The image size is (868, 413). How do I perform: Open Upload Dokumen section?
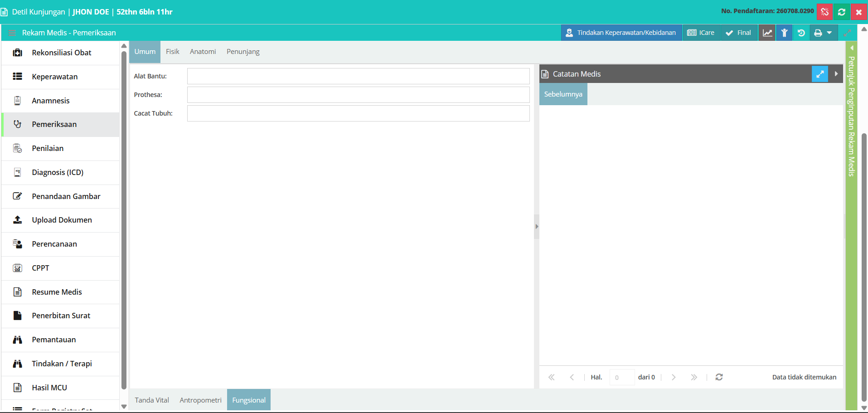[x=61, y=220]
